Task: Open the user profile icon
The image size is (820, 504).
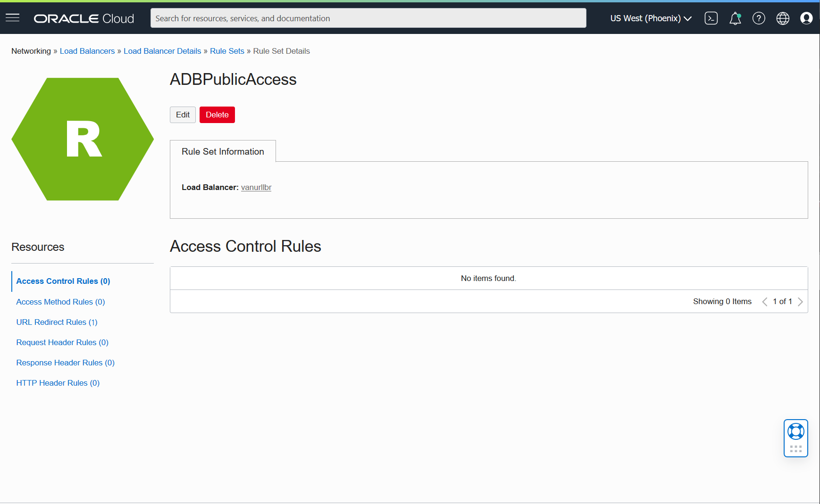Action: pos(806,18)
